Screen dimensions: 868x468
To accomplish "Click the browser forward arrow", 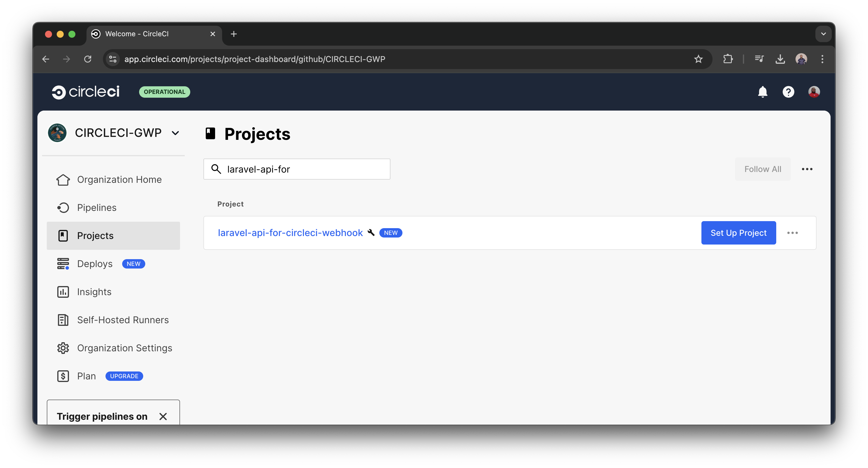I will 66,59.
